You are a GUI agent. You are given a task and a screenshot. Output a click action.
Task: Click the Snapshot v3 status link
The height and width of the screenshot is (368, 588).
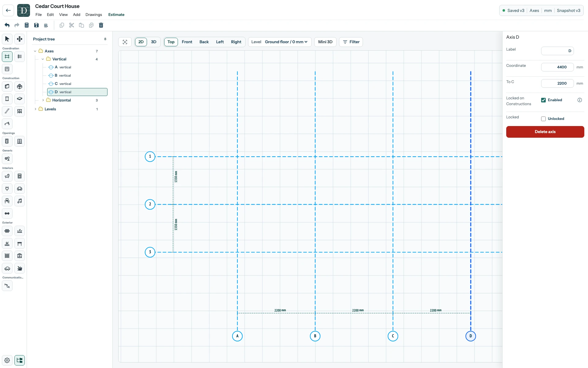[x=568, y=10]
